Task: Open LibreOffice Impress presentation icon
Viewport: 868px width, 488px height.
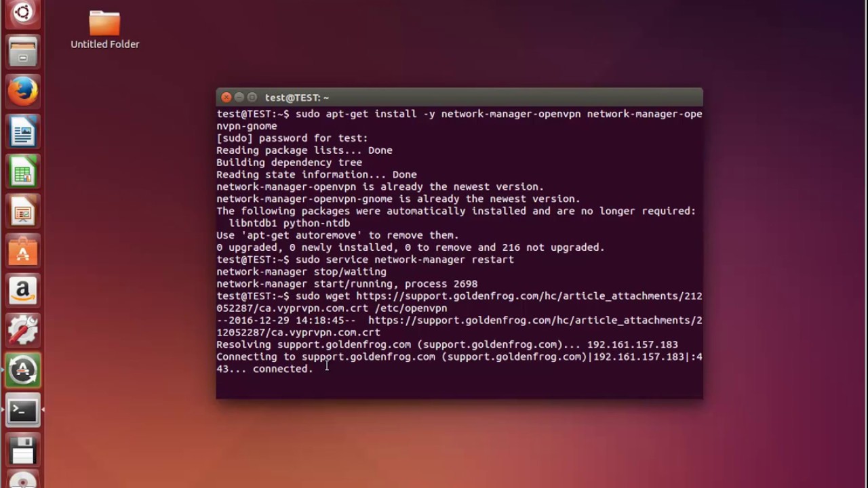Action: point(22,211)
